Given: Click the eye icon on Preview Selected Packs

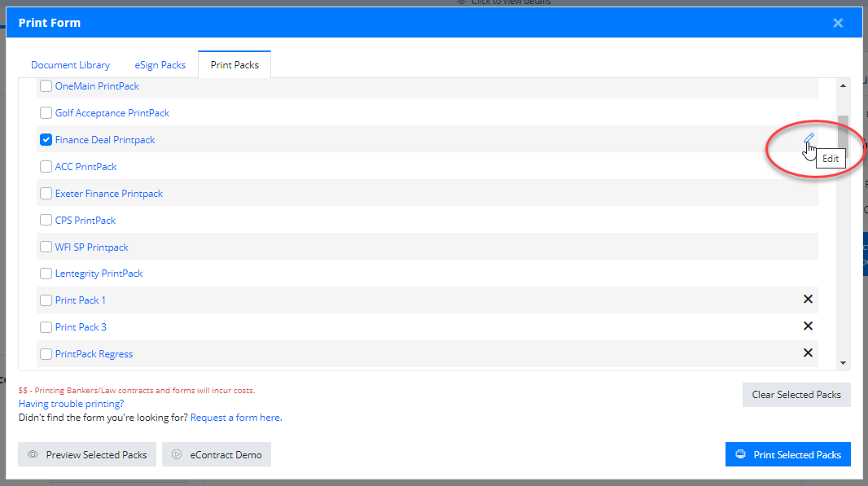Looking at the screenshot, I should [33, 454].
